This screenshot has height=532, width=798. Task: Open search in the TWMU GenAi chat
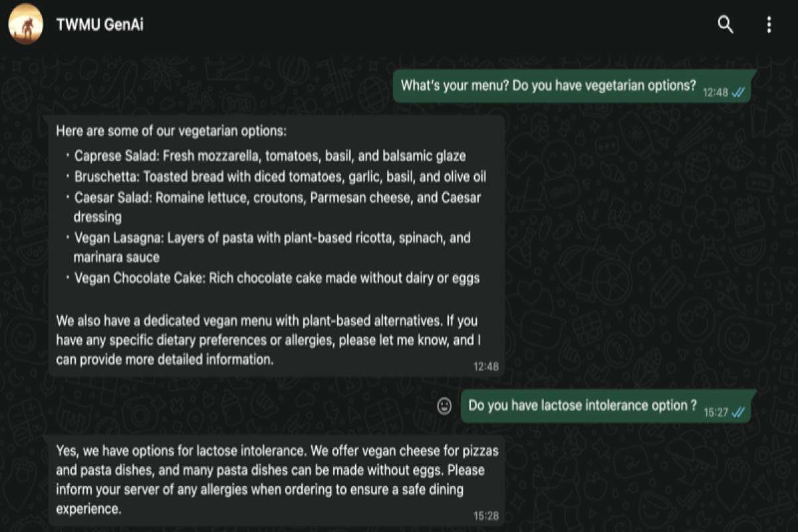726,25
